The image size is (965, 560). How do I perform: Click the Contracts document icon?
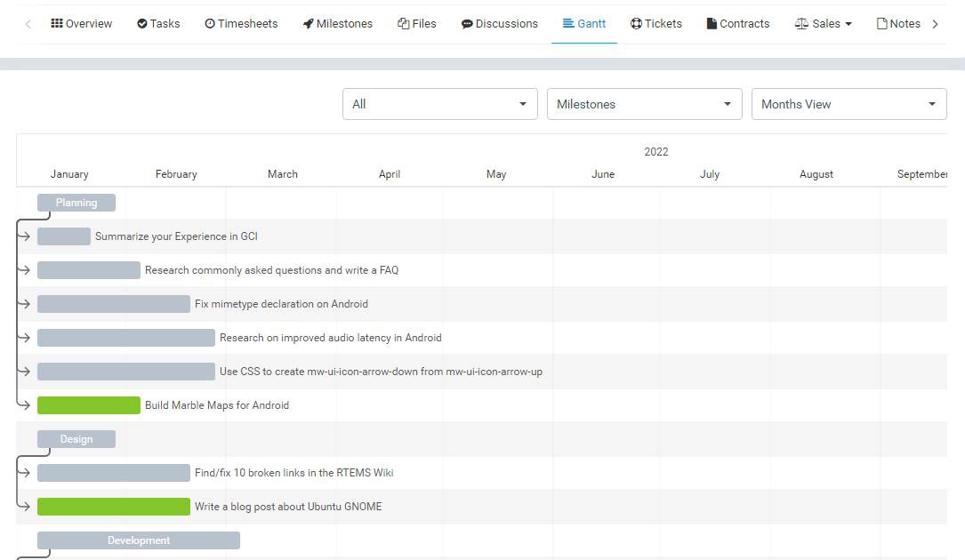[712, 24]
